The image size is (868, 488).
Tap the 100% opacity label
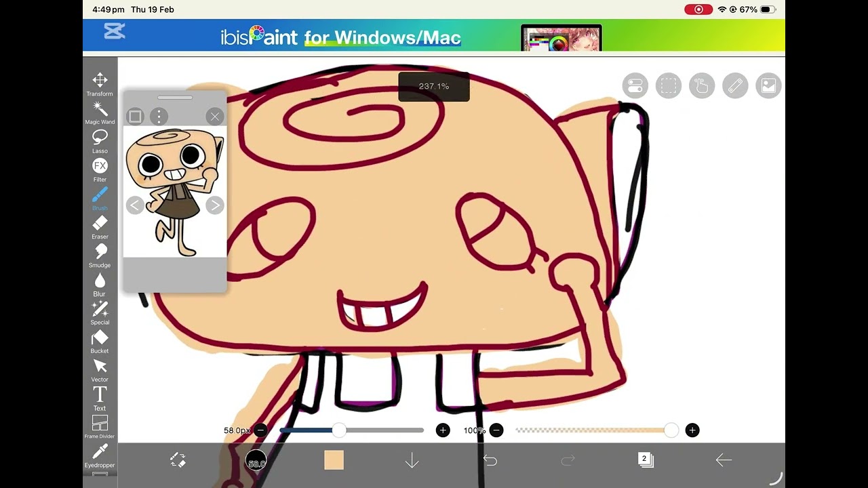coord(474,430)
